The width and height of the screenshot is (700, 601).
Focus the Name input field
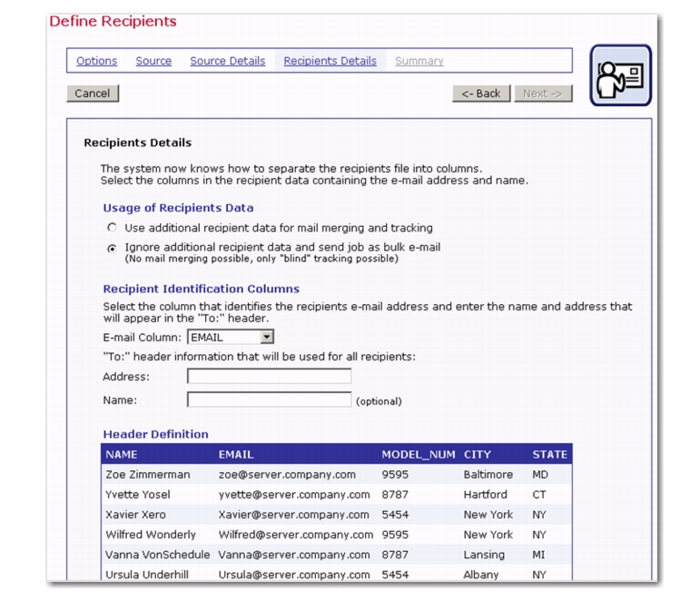(270, 399)
